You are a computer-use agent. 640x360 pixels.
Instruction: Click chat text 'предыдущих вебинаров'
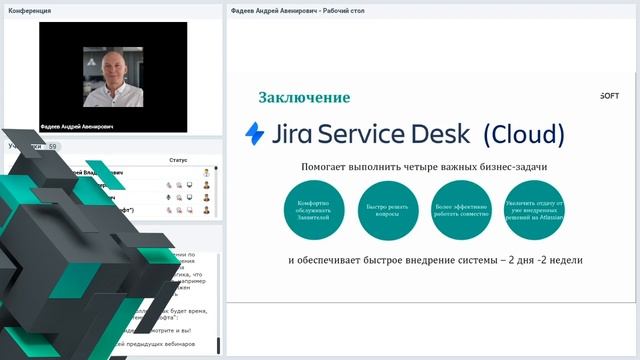[x=160, y=344]
